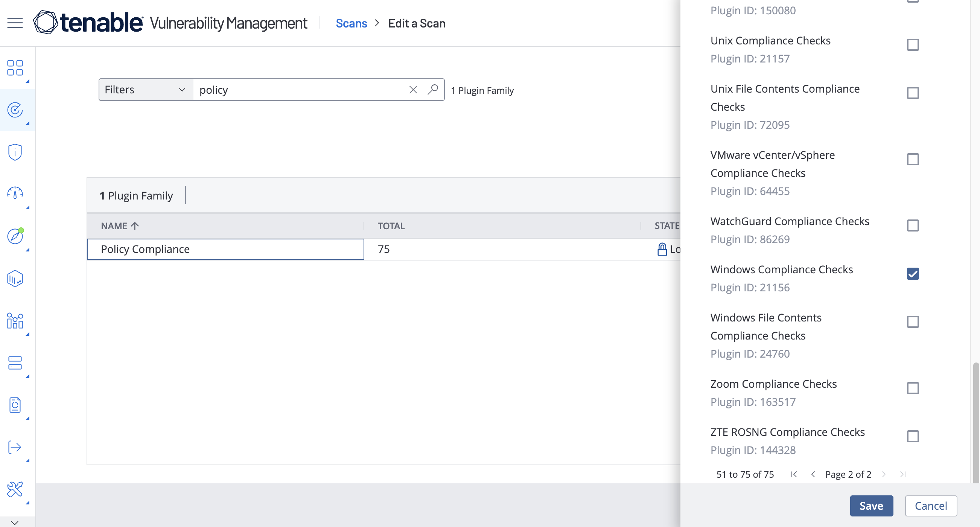Click the TOTAL column header

click(x=391, y=225)
